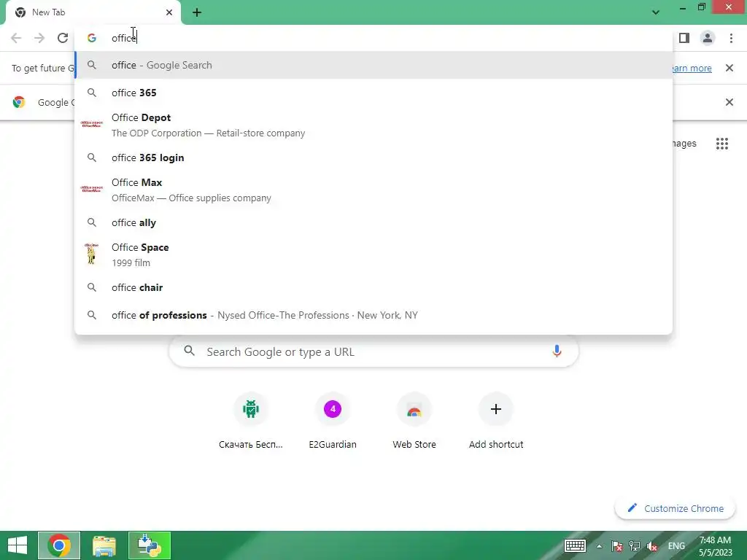Choose the 'office 365' suggestion
Screen dimensions: 747x560
[x=374, y=93]
